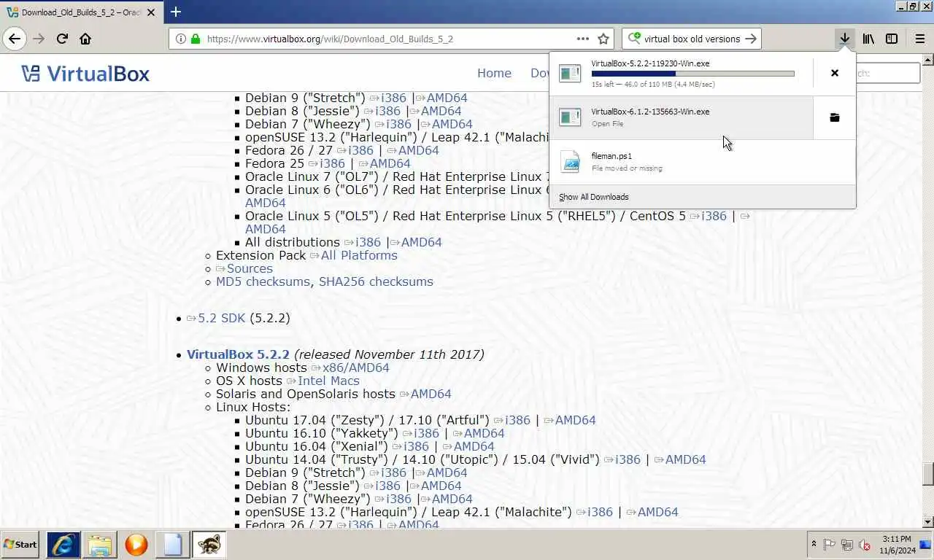The image size is (934, 560).
Task: Click the scrollbar down arrow
Action: (x=928, y=522)
